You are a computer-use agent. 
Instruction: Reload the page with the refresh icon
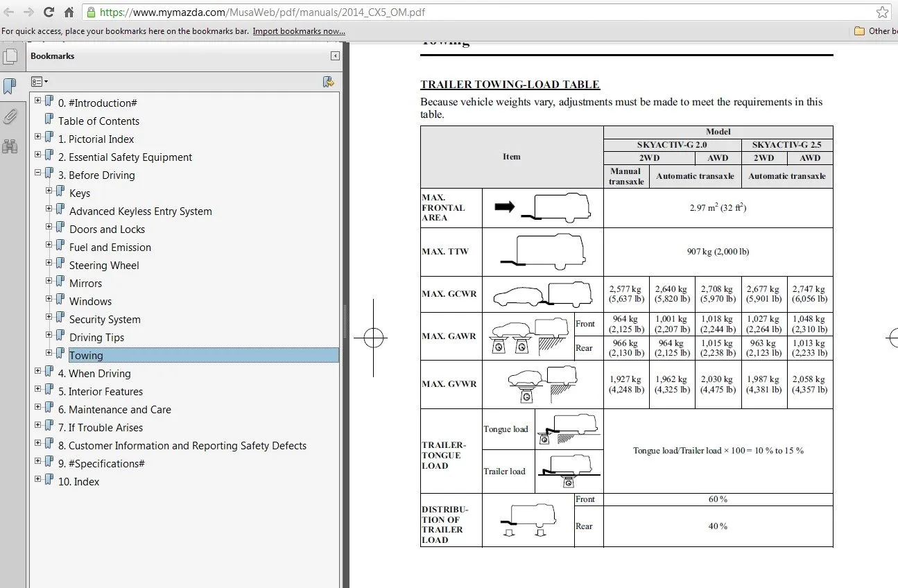[49, 12]
